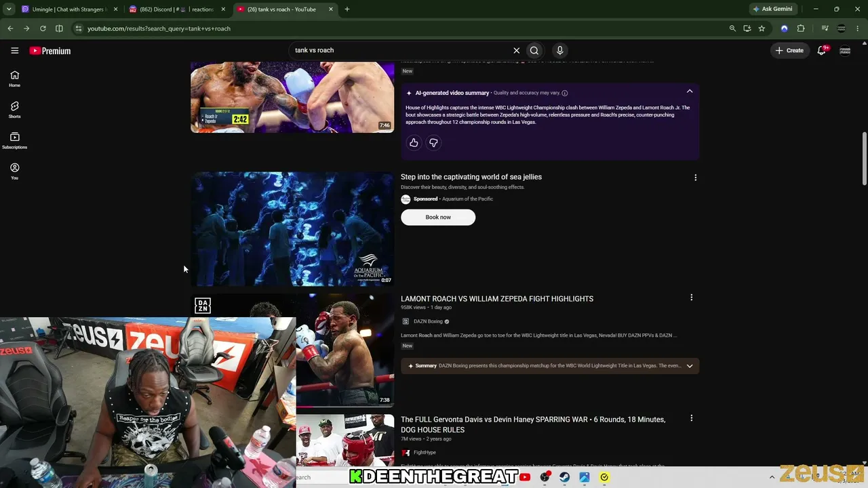The width and height of the screenshot is (868, 488).
Task: Open Subscriptions in YouTube sidebar
Action: point(14,140)
